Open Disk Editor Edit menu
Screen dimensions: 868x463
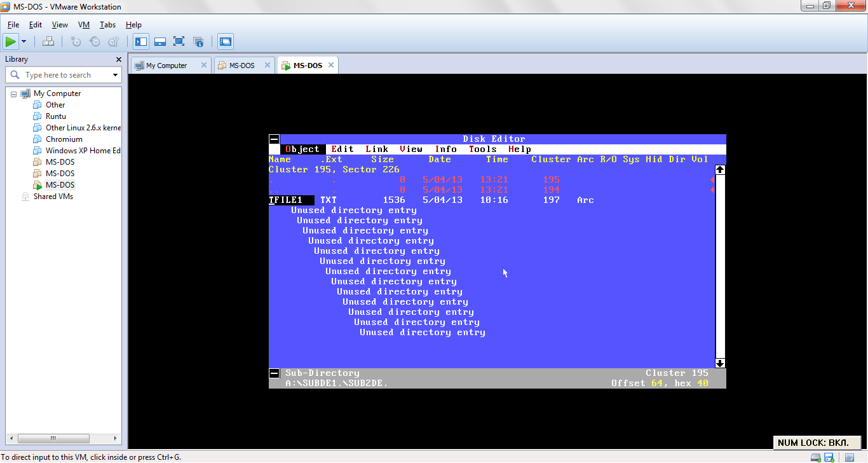[x=342, y=149]
